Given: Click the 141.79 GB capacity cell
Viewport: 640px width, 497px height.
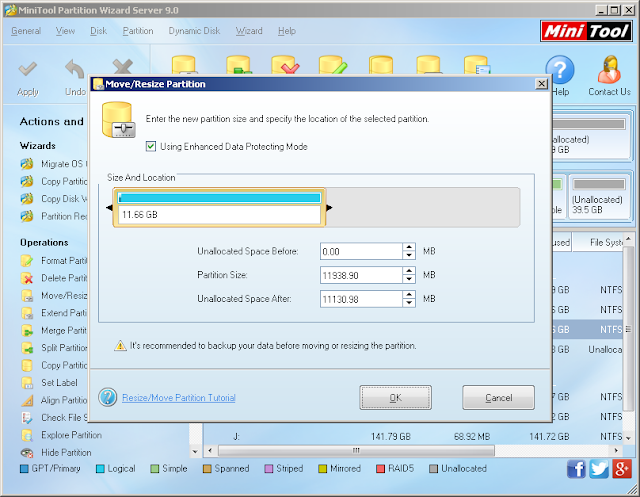Looking at the screenshot, I should [391, 437].
